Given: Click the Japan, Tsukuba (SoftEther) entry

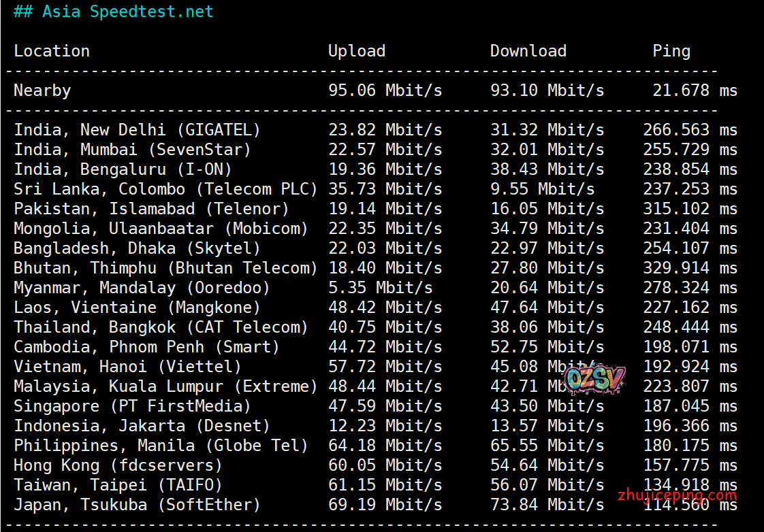Looking at the screenshot, I should (137, 505).
